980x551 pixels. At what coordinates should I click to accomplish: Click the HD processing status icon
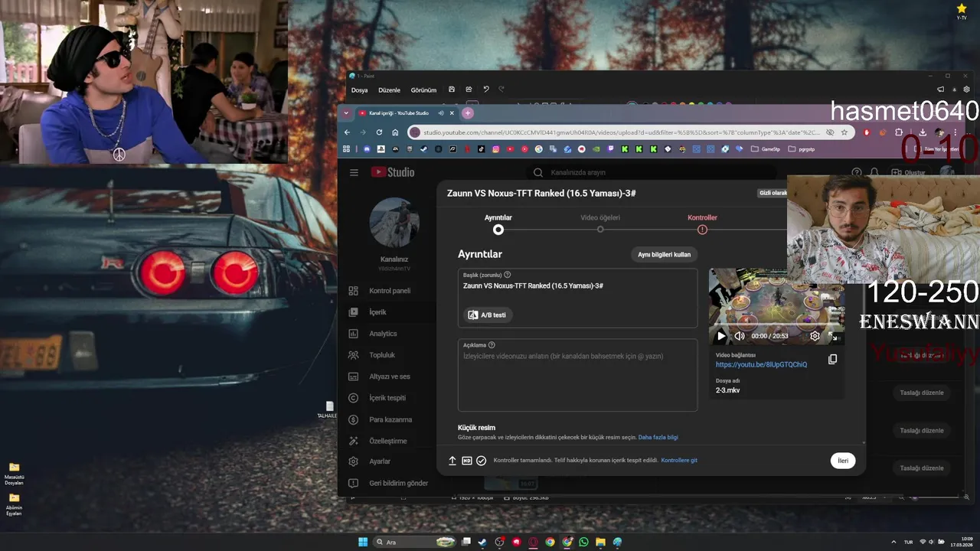tap(467, 461)
